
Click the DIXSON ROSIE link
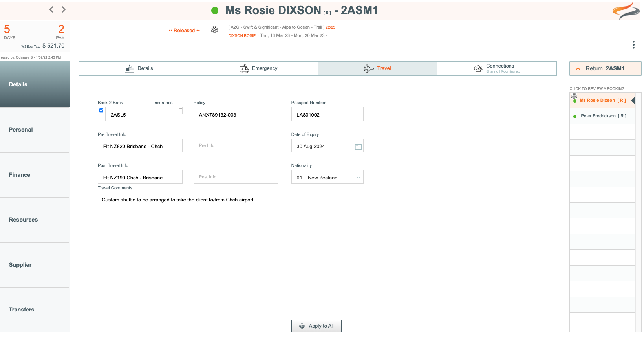pyautogui.click(x=242, y=36)
